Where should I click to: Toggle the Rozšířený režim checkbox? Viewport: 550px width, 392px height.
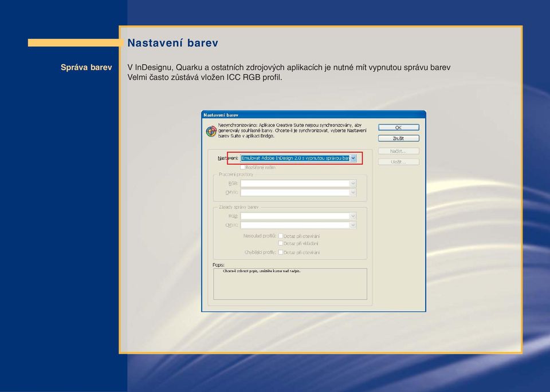click(x=242, y=168)
